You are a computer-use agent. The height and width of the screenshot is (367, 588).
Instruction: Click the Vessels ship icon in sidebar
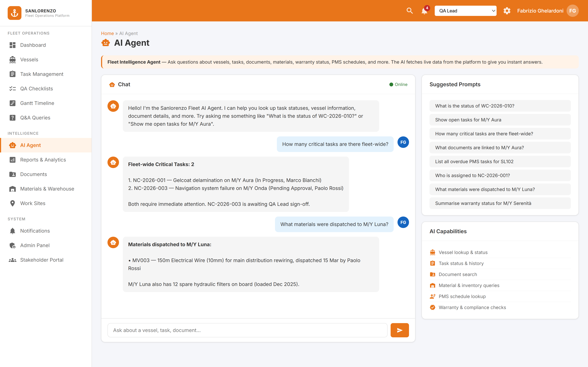(12, 59)
